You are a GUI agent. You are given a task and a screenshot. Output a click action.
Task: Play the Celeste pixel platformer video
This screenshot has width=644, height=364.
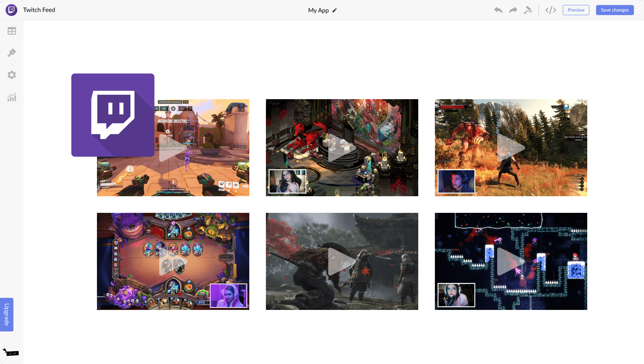511,261
